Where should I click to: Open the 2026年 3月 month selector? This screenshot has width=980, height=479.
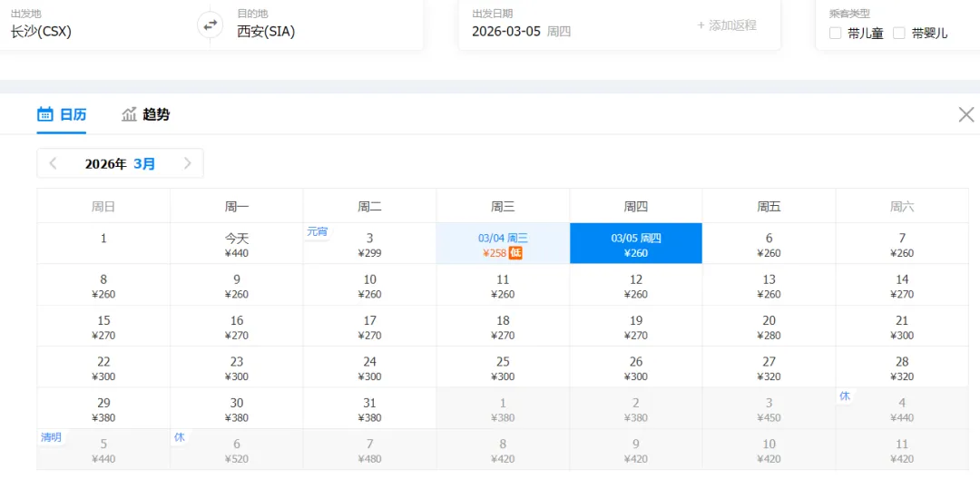pyautogui.click(x=120, y=163)
